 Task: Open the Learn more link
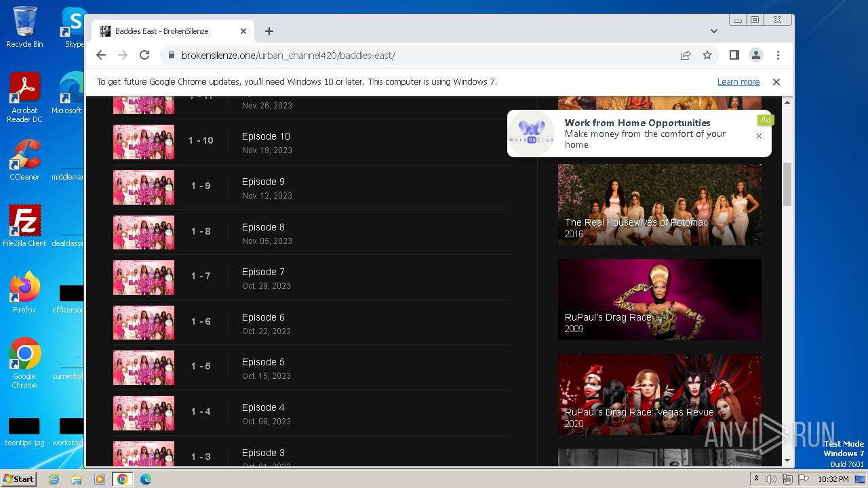click(738, 82)
